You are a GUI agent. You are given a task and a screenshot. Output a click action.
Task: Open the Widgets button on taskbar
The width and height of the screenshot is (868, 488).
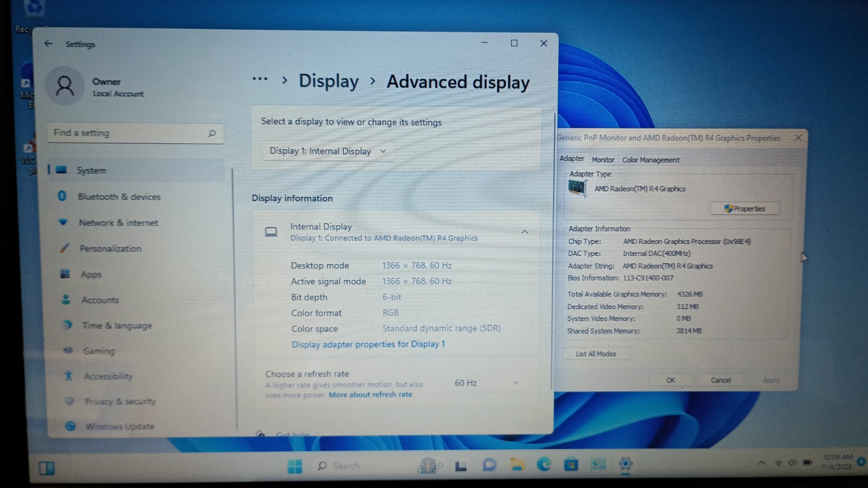pyautogui.click(x=47, y=468)
